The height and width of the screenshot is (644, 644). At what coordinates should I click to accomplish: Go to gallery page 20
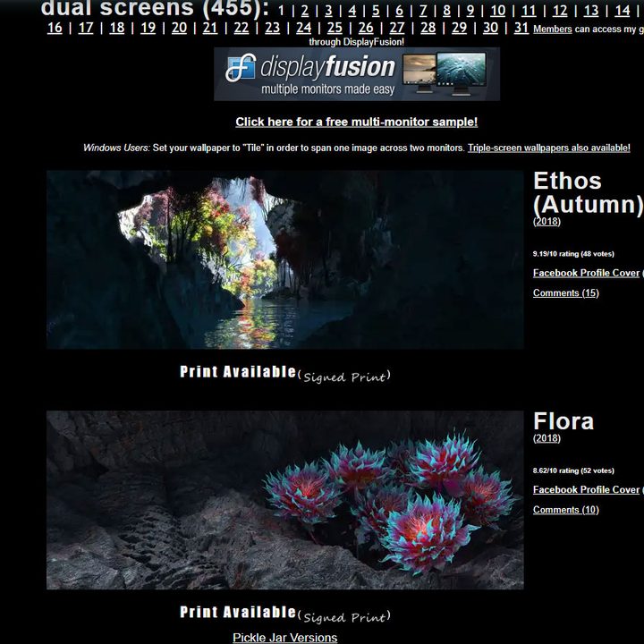(179, 28)
